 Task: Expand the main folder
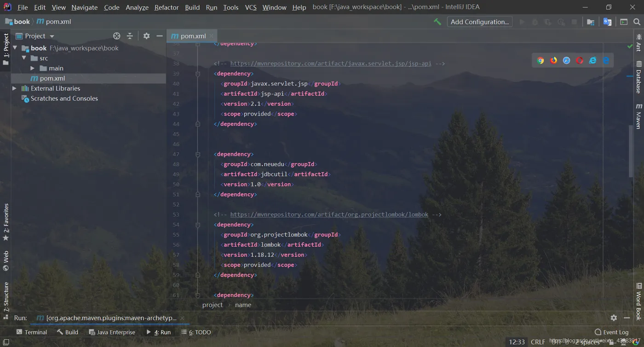coord(33,68)
